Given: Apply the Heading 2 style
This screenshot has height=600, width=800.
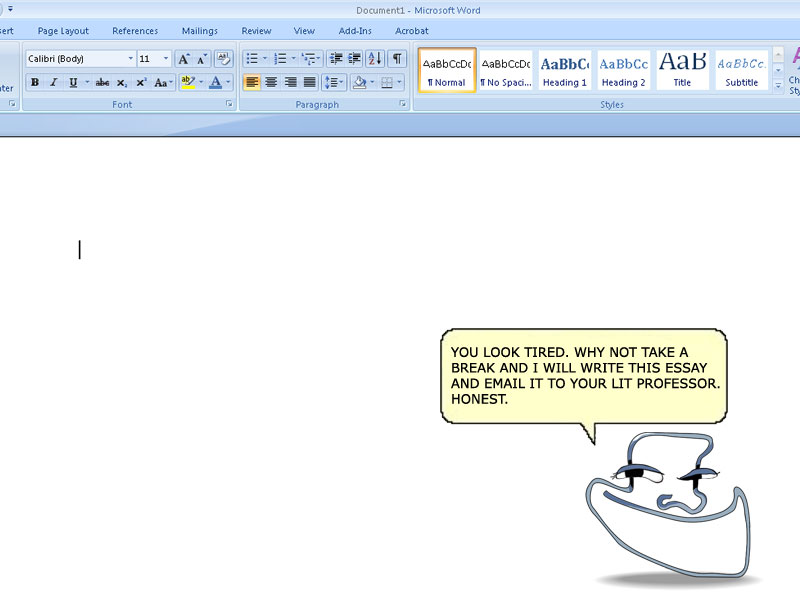Looking at the screenshot, I should [623, 70].
